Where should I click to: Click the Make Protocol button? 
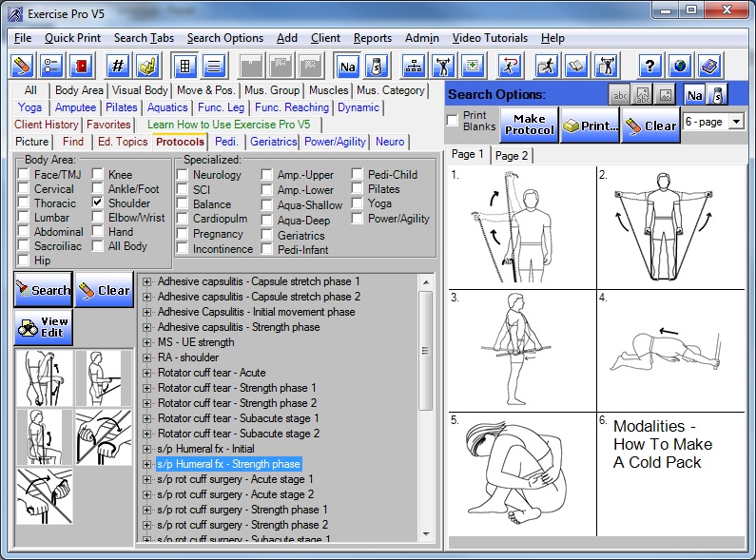point(530,125)
